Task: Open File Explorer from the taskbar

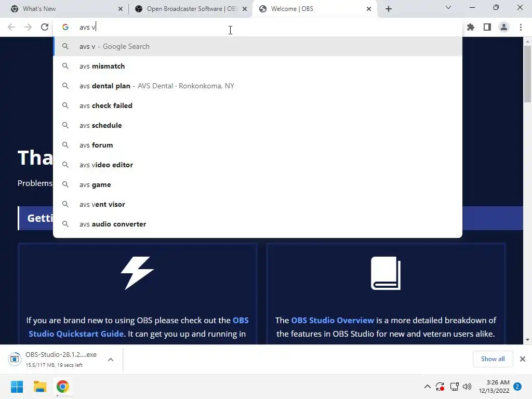Action: click(39, 387)
